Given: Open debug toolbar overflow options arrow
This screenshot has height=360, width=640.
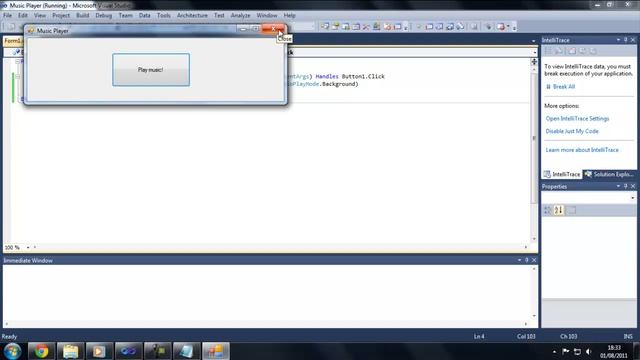Looking at the screenshot, I should (514, 27).
